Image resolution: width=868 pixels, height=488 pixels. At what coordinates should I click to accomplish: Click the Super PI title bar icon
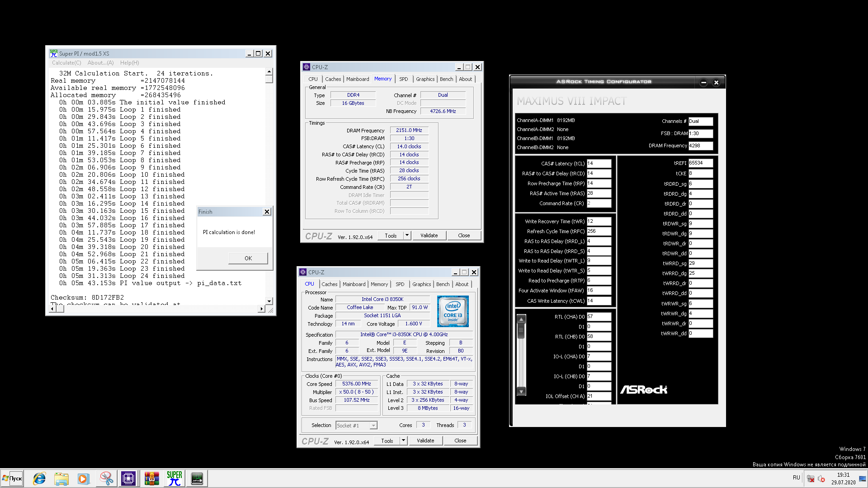54,53
